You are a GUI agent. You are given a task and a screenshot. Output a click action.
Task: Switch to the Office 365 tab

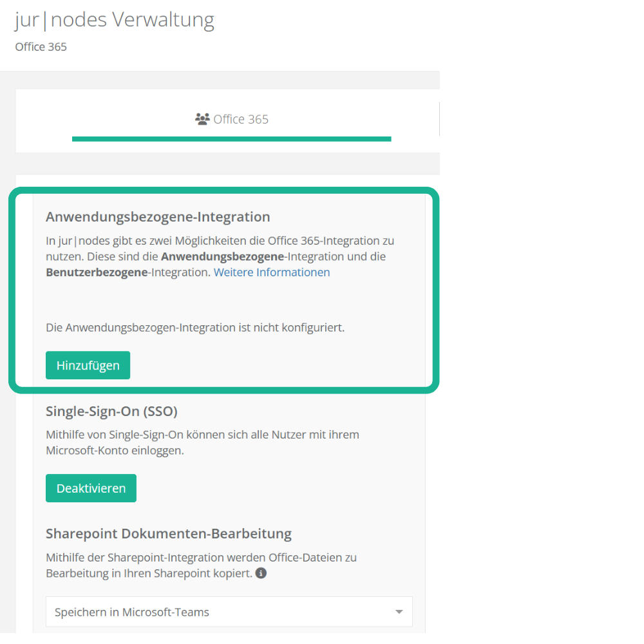(232, 119)
